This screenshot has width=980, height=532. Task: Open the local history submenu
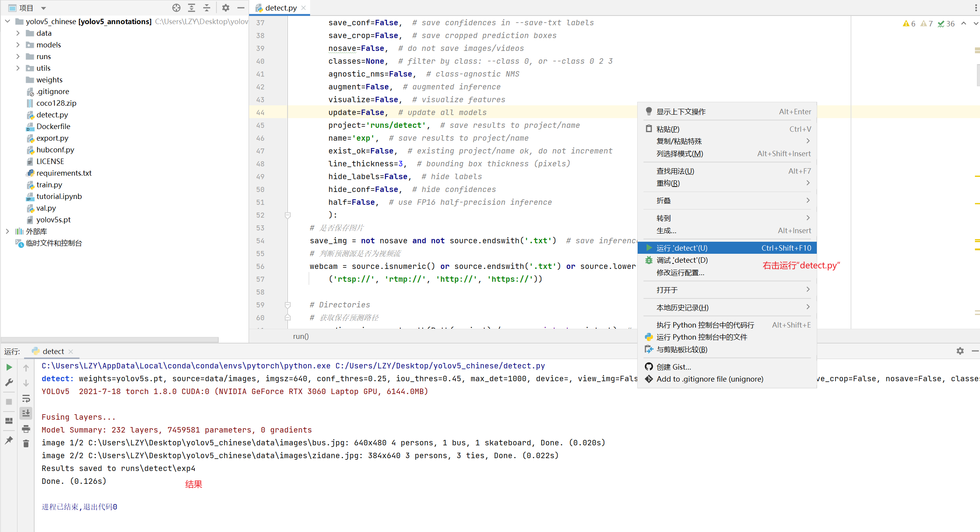[x=727, y=307]
